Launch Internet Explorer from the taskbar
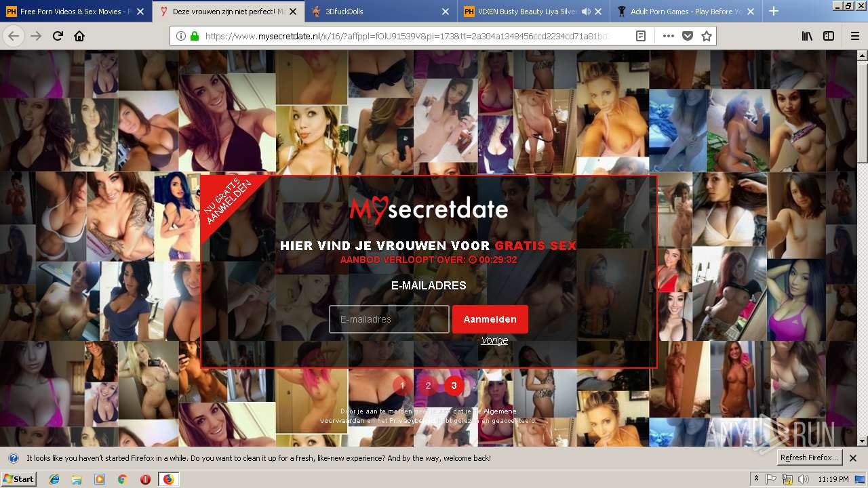Viewport: 868px width, 488px height. tap(54, 479)
